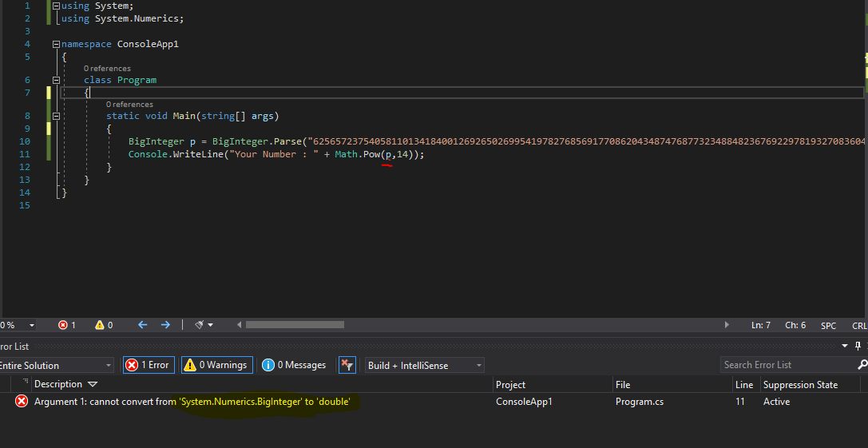
Task: Click the red error count indicator
Action: click(x=66, y=325)
